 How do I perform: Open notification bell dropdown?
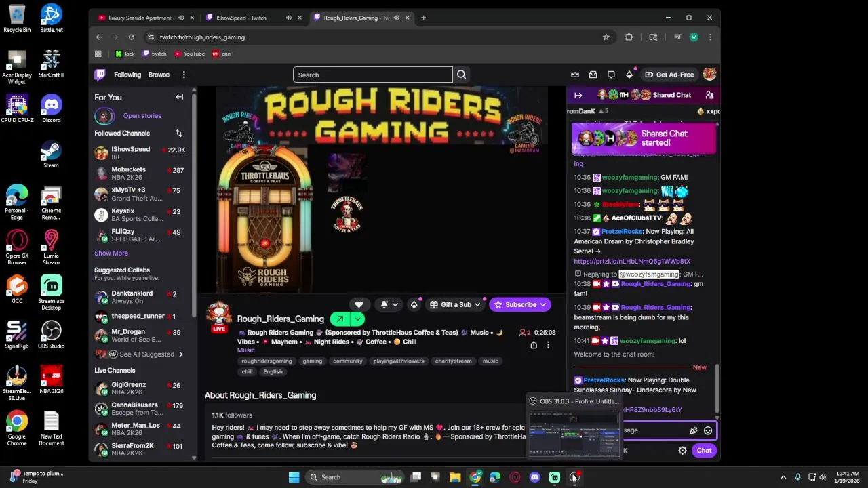click(x=389, y=304)
